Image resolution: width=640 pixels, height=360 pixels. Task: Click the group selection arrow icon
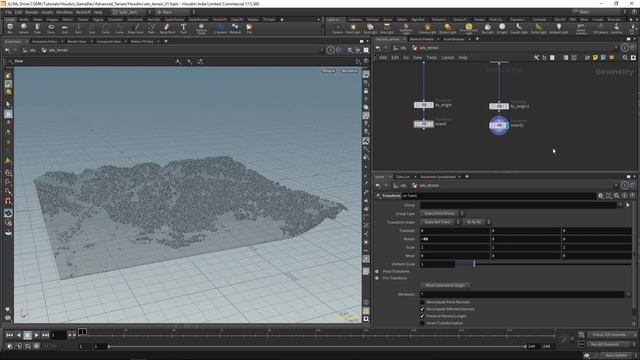[628, 205]
